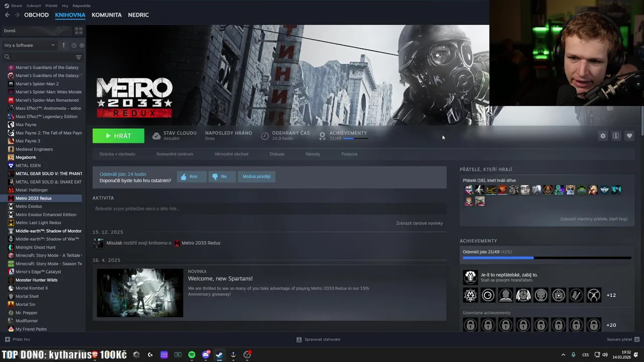Click the play time clock icon
Image resolution: width=644 pixels, height=362 pixels.
tap(265, 136)
